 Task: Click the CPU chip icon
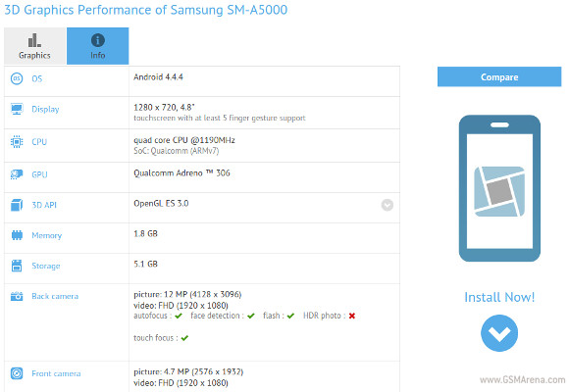17,142
